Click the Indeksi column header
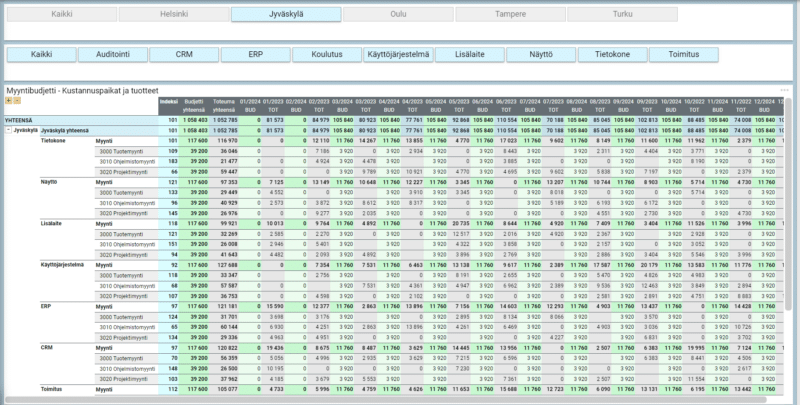The image size is (800, 405). (x=169, y=103)
